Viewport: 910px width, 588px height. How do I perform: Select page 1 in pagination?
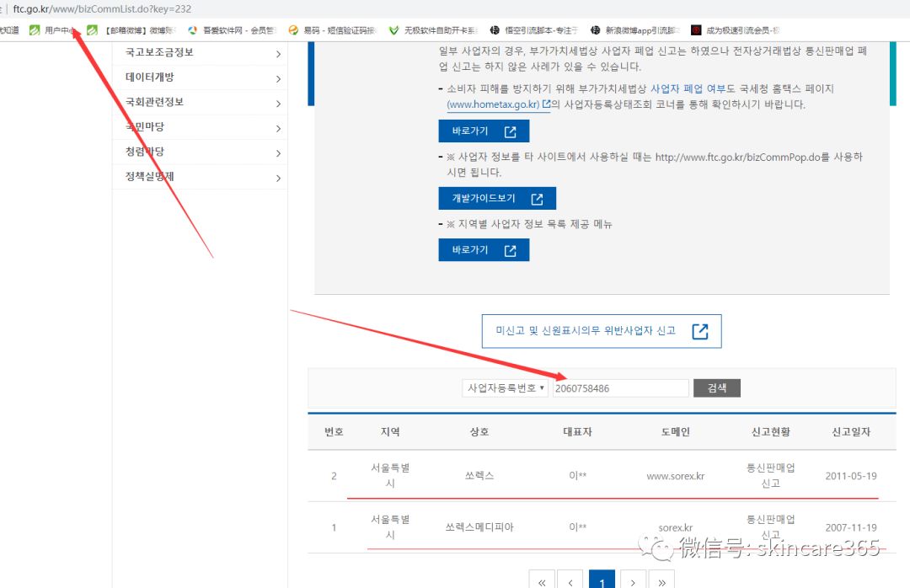tap(602, 582)
